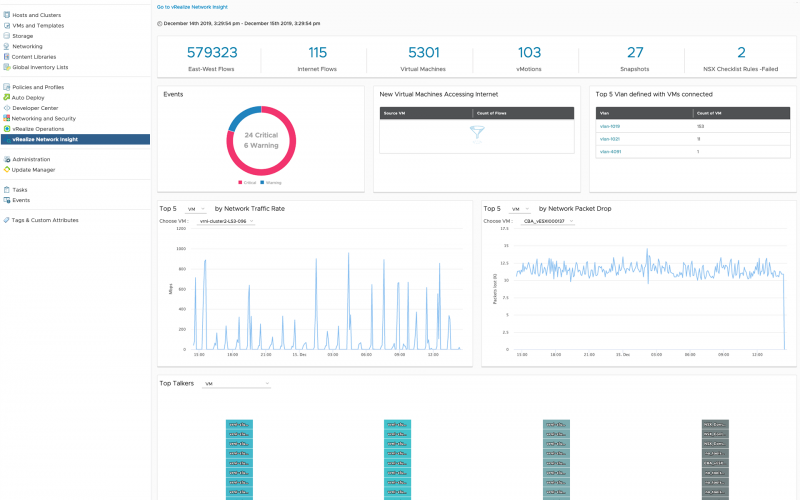Click the Policies and Profiles icon
800x500 pixels.
[x=7, y=87]
